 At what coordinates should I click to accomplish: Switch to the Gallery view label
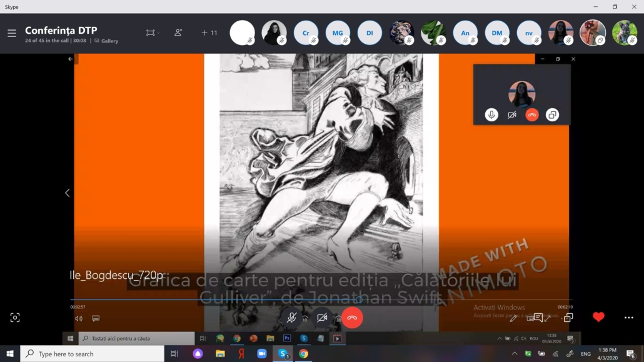[109, 41]
